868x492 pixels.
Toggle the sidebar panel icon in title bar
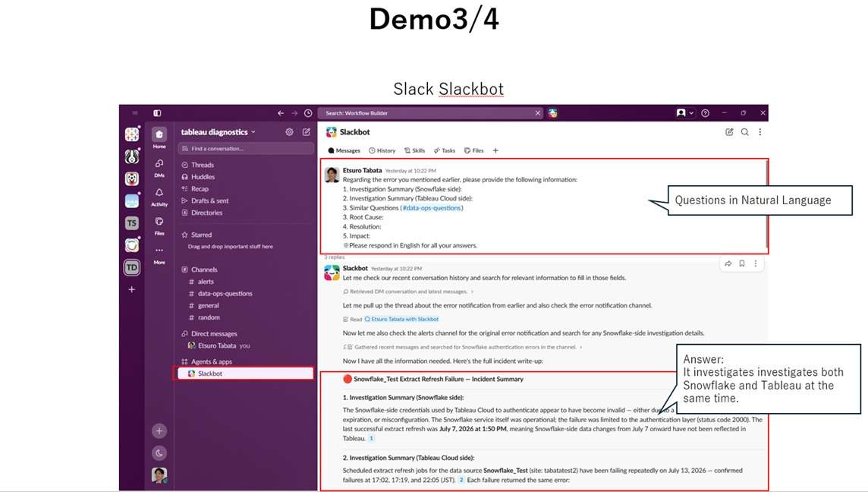click(x=157, y=113)
